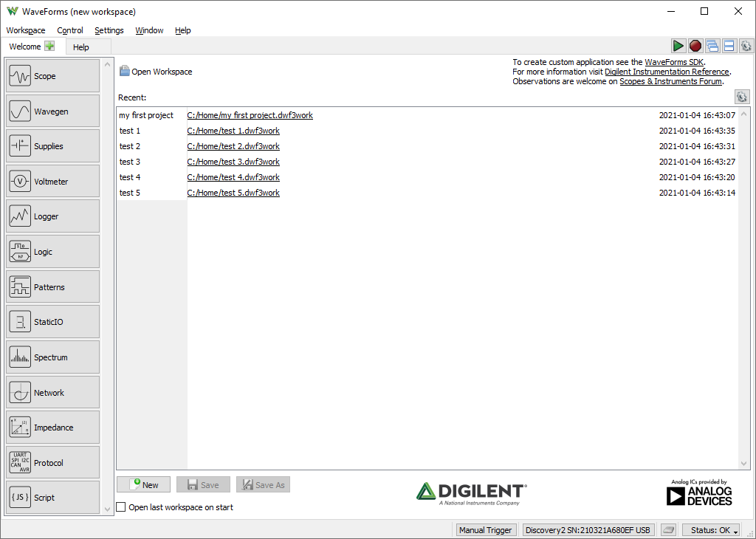
Task: Open the Wavegen instrument
Action: (x=52, y=111)
